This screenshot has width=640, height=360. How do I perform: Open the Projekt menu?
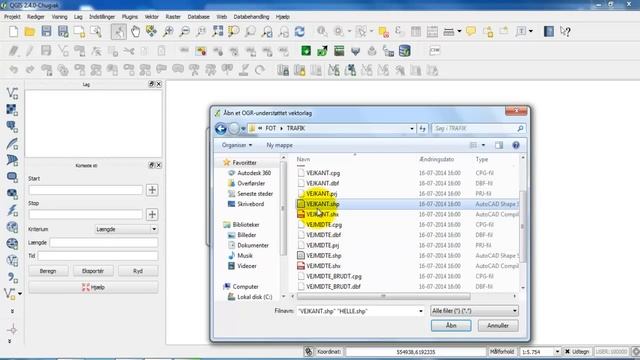pos(12,17)
